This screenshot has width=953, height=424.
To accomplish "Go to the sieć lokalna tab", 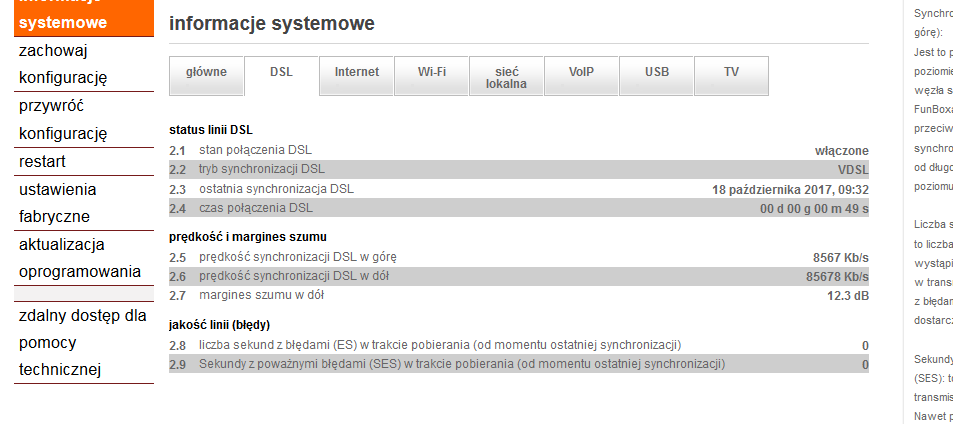I will [506, 78].
